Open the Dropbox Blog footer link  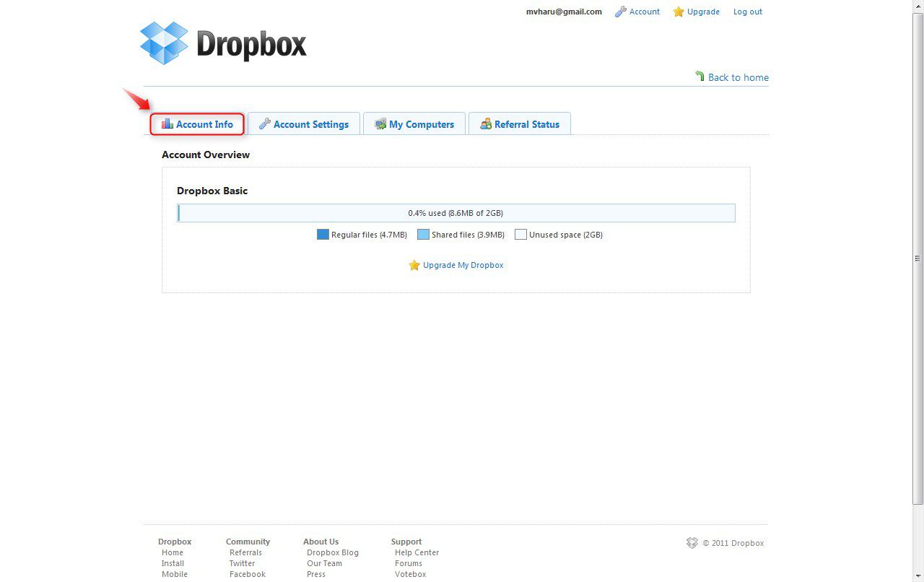pyautogui.click(x=333, y=552)
